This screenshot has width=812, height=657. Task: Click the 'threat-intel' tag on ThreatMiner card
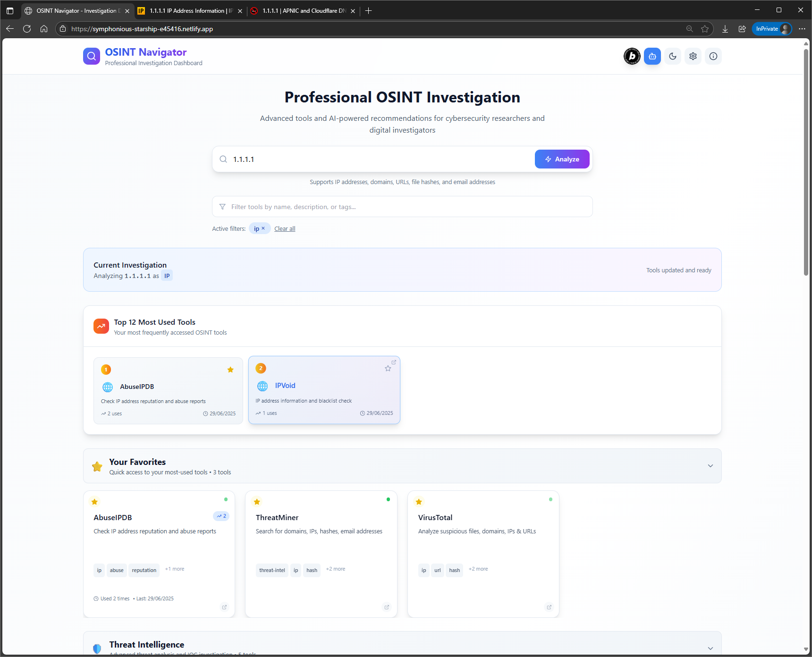272,570
